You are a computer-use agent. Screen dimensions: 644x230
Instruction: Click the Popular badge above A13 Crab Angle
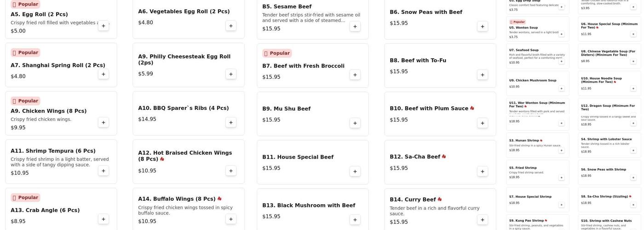tap(25, 197)
